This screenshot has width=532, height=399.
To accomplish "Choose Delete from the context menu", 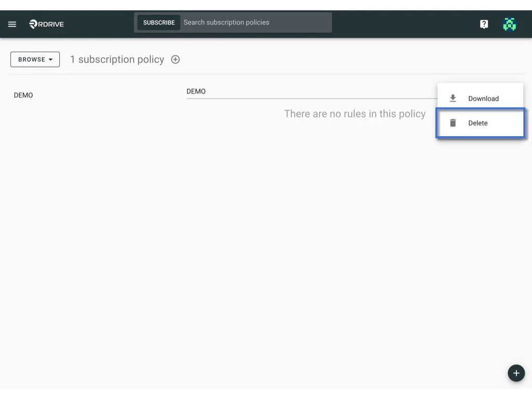I will [x=477, y=123].
